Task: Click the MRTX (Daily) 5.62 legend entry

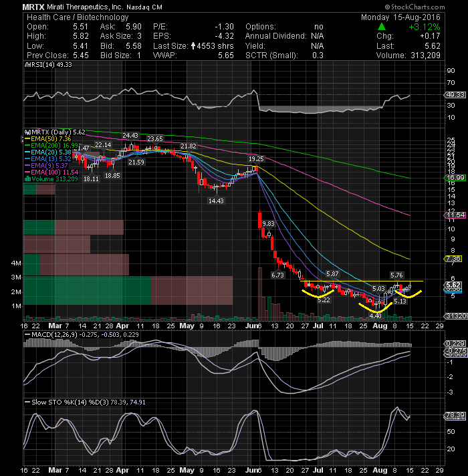Action: point(55,132)
